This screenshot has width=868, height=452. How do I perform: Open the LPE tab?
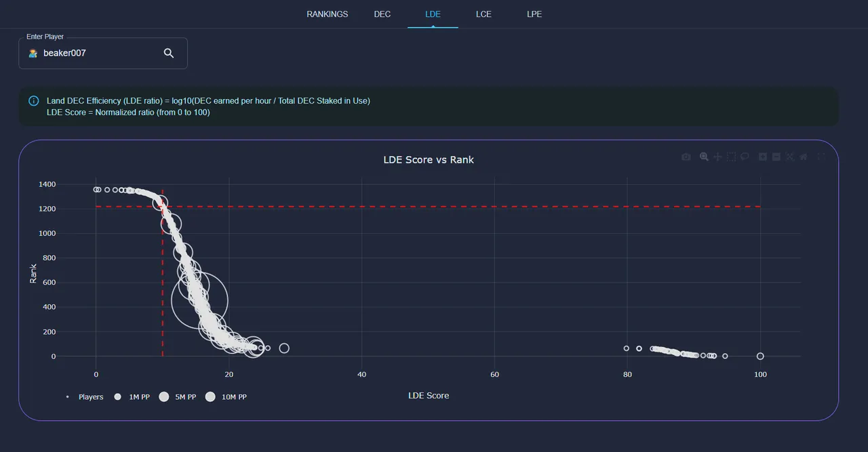point(534,14)
